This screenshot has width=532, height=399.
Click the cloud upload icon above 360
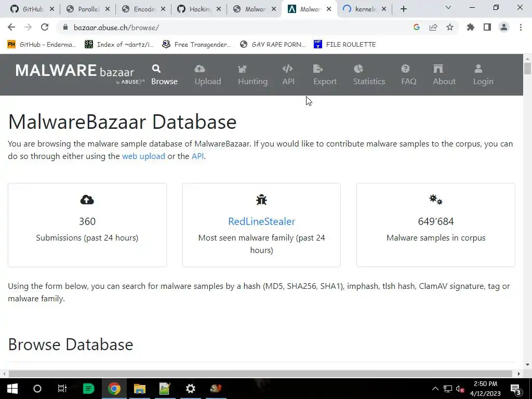click(x=87, y=200)
